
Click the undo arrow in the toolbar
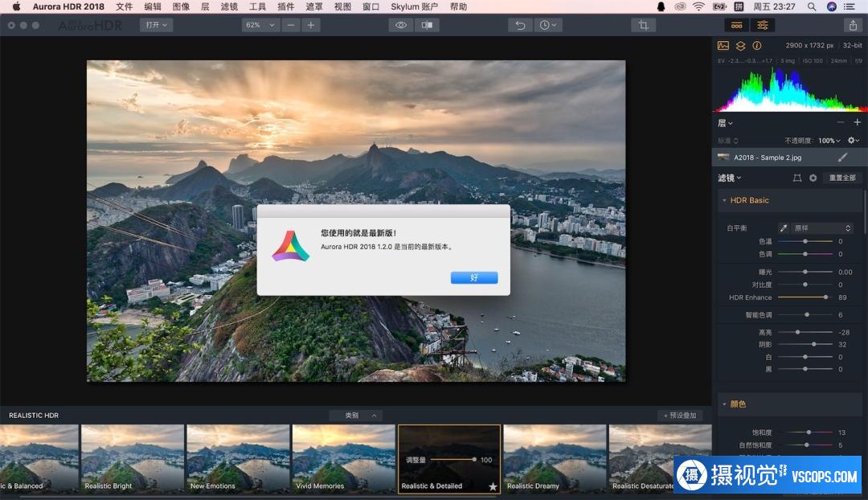click(520, 25)
